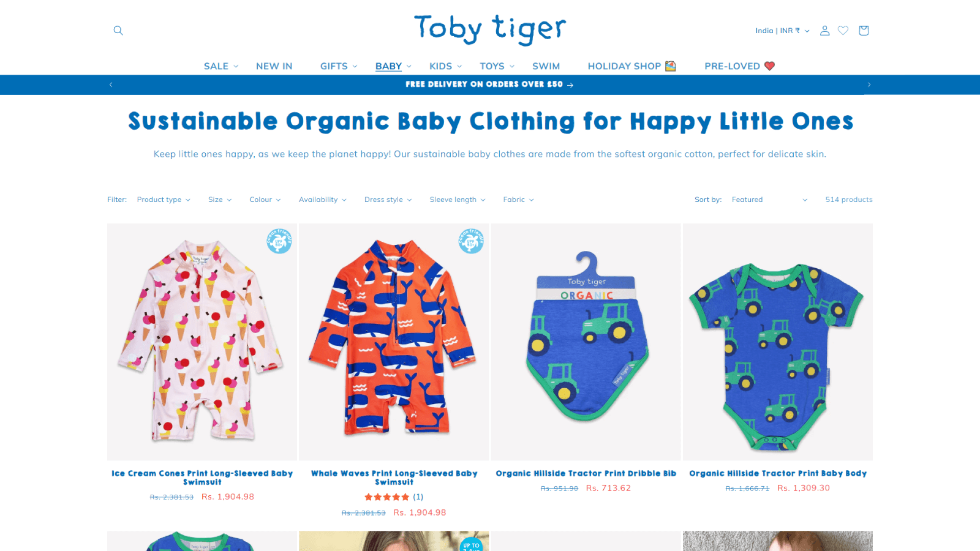View the wishlist heart icon
980x551 pixels.
(843, 31)
